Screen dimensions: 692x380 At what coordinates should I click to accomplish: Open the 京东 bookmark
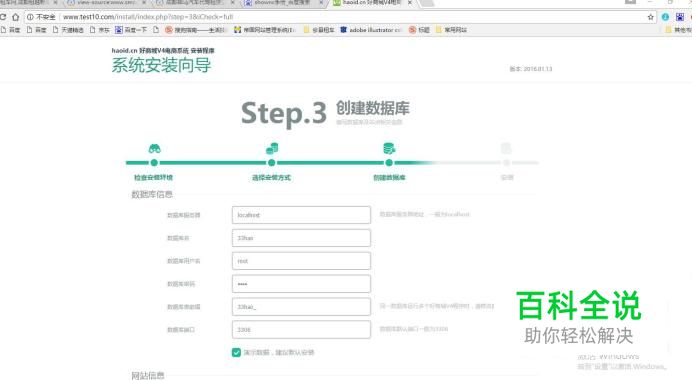pos(100,30)
